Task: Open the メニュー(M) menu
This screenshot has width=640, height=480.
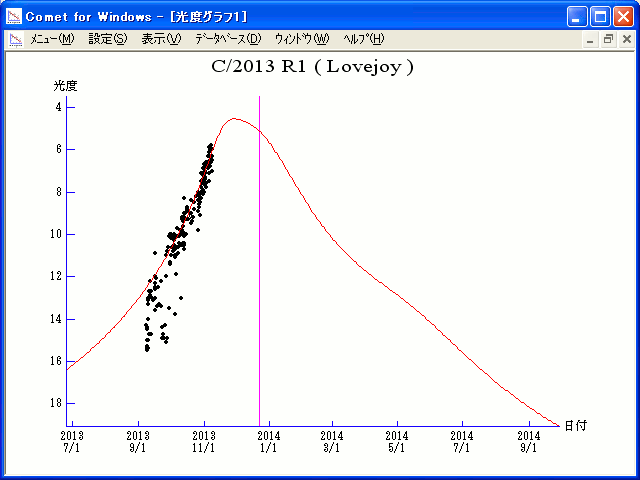Action: (x=52, y=39)
